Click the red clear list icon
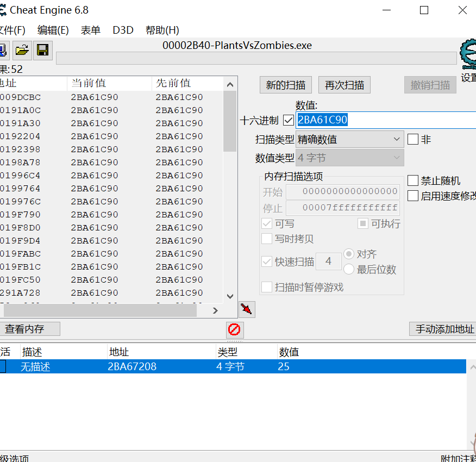The width and height of the screenshot is (476, 462). [x=234, y=329]
